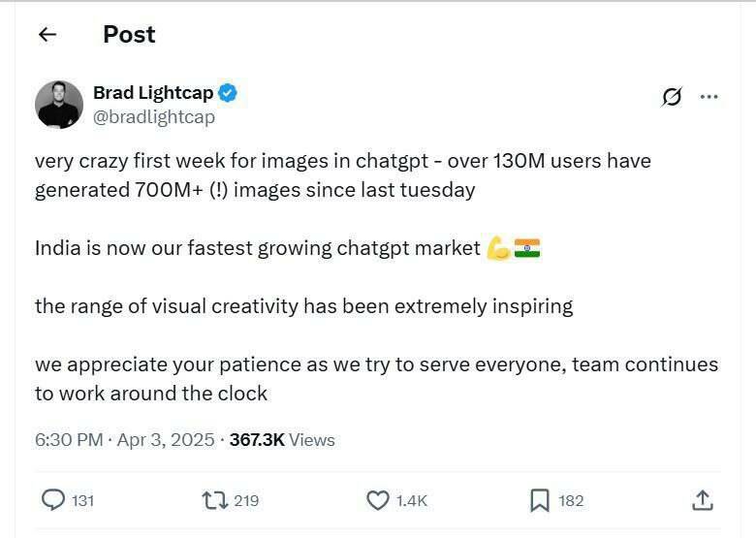
Task: Open the three-dot more options menu
Action: point(709,97)
